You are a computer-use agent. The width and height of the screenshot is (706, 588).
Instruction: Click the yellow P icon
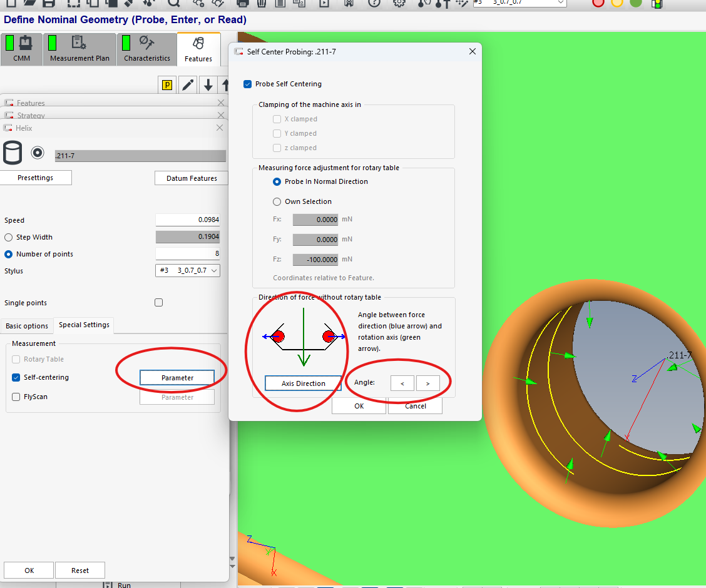coord(167,85)
